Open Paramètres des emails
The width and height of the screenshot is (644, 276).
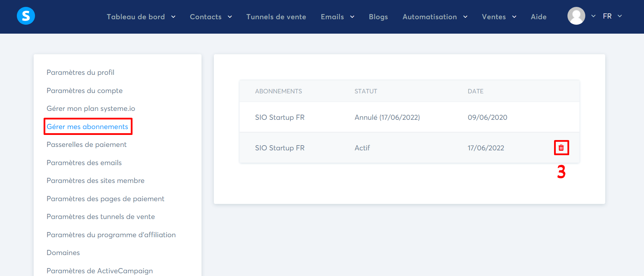pyautogui.click(x=84, y=163)
